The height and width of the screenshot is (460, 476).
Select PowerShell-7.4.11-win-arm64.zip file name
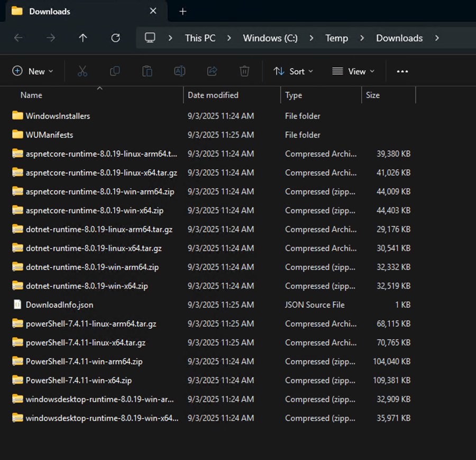point(84,361)
